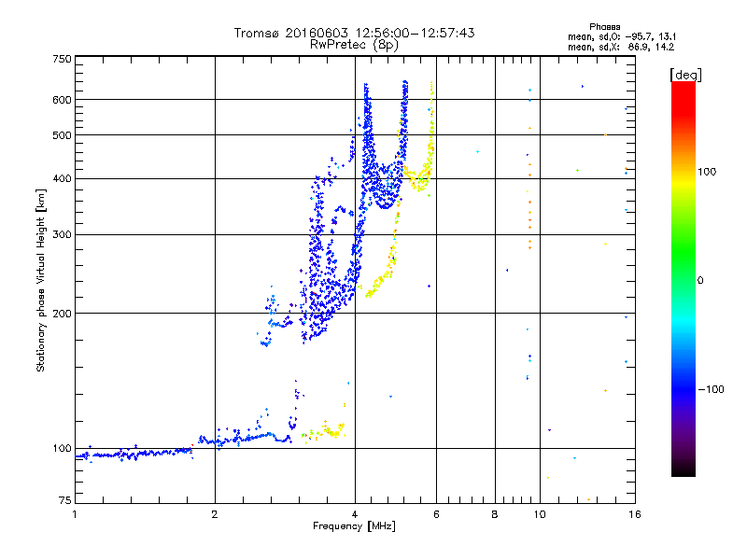The width and height of the screenshot is (747, 560).
Task: Click the phase color bar
Action: coord(684,278)
